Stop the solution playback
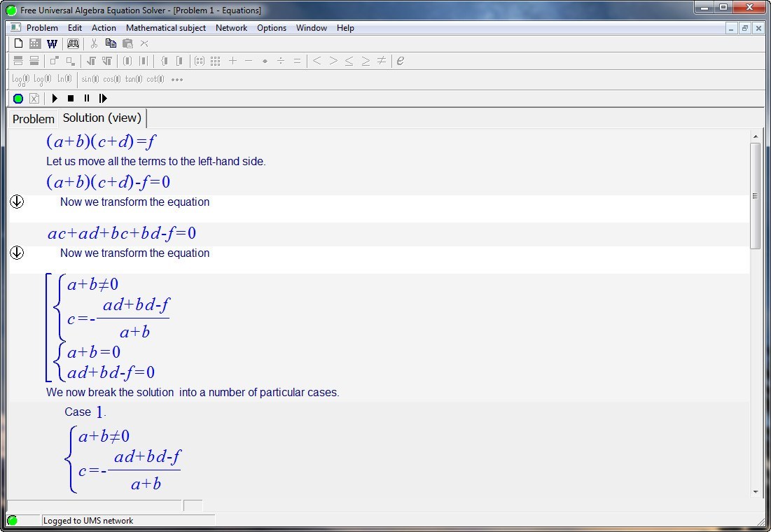 pos(71,99)
